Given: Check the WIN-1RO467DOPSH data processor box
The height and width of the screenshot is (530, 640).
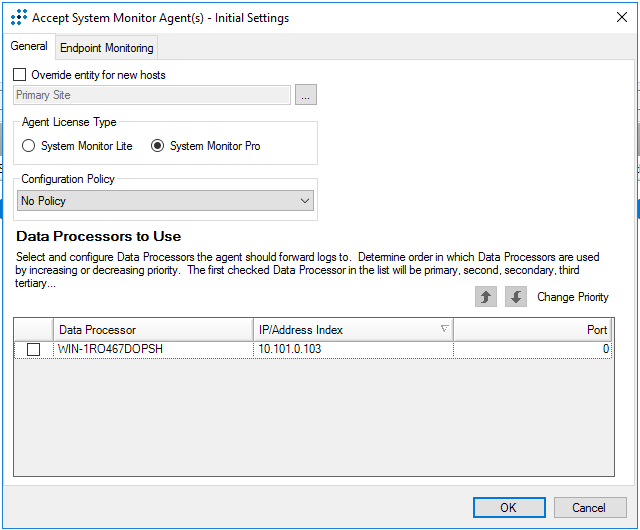Looking at the screenshot, I should point(34,349).
